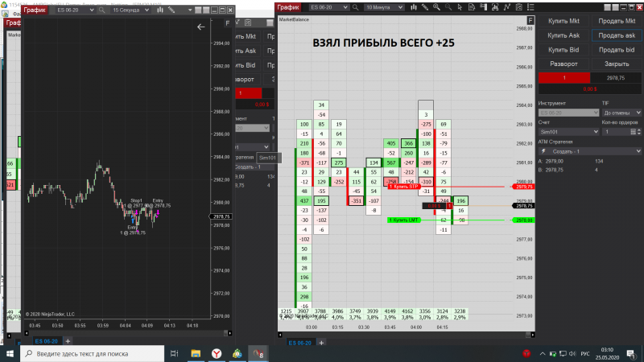The image size is (644, 362).
Task: Click the 2979,75 stop price marker
Action: coord(524,187)
